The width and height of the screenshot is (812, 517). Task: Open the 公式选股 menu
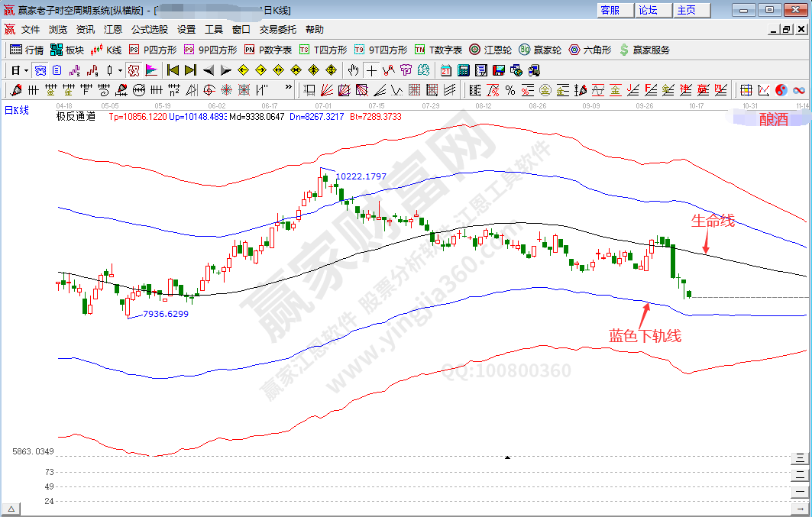(149, 30)
